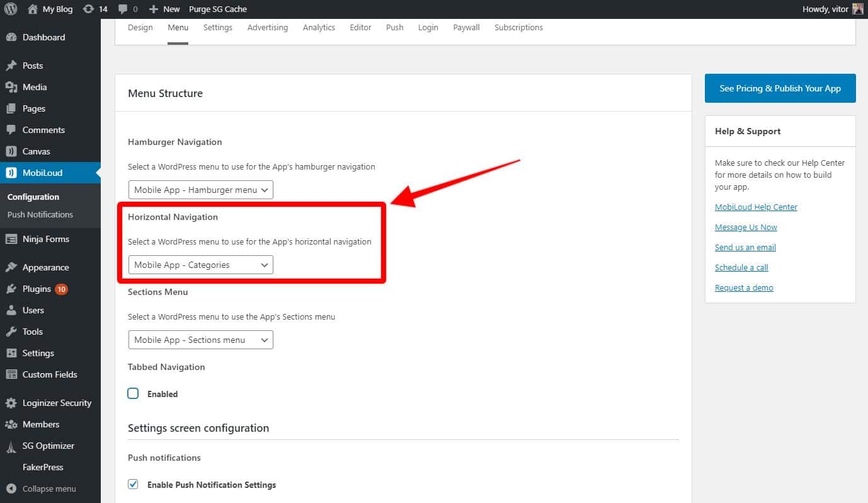Click the Settings screen configuration heading

pos(198,428)
